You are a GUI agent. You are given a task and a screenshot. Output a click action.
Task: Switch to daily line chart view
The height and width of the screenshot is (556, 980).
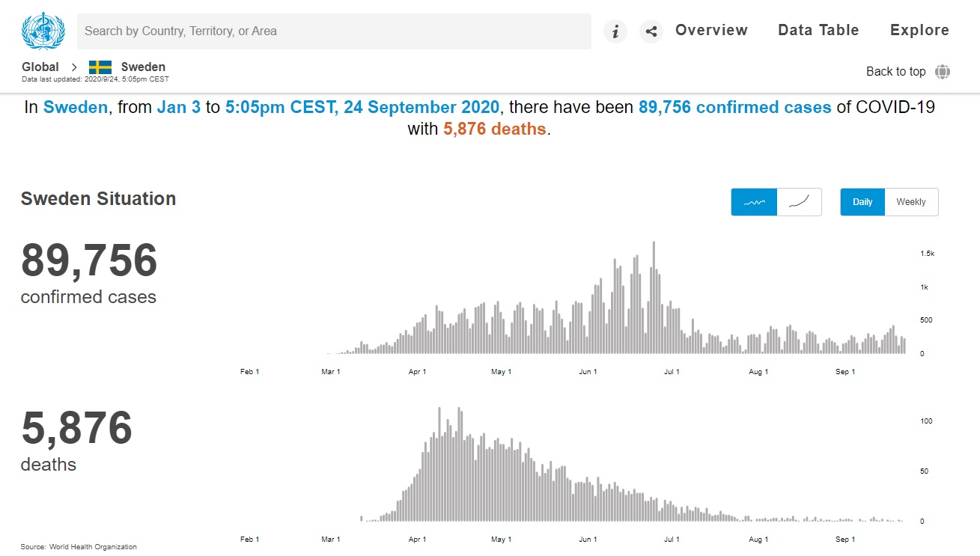754,202
